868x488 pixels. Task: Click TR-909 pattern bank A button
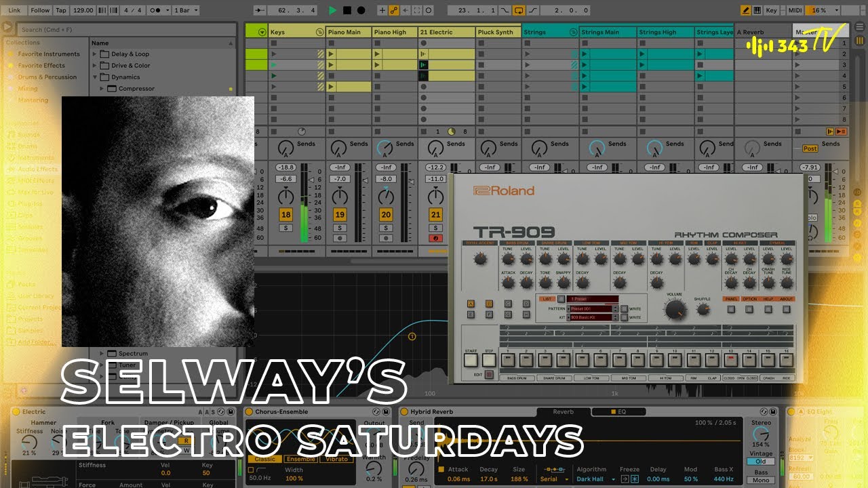pyautogui.click(x=471, y=304)
